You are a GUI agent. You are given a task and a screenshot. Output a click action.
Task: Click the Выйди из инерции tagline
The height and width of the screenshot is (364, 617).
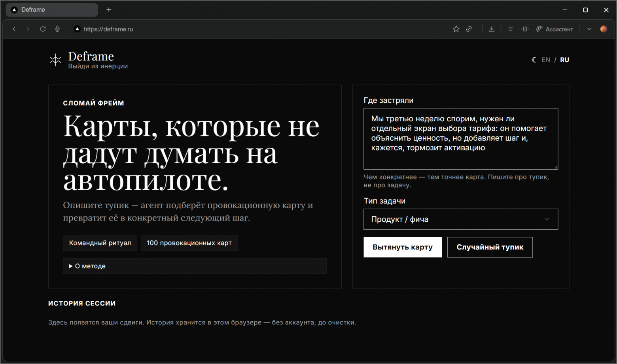pos(98,66)
